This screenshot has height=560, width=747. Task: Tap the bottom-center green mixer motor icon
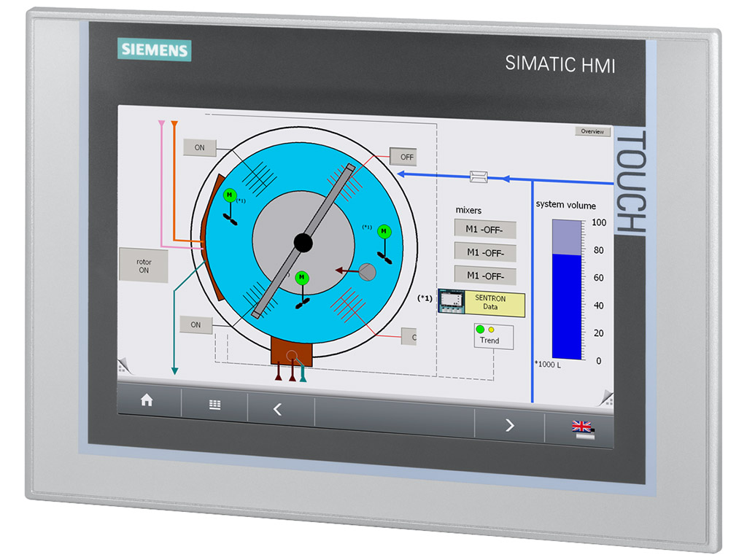pos(302,278)
